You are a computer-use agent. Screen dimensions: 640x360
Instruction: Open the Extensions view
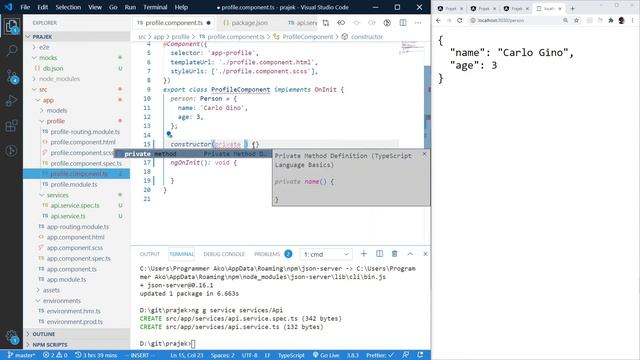[x=11, y=125]
